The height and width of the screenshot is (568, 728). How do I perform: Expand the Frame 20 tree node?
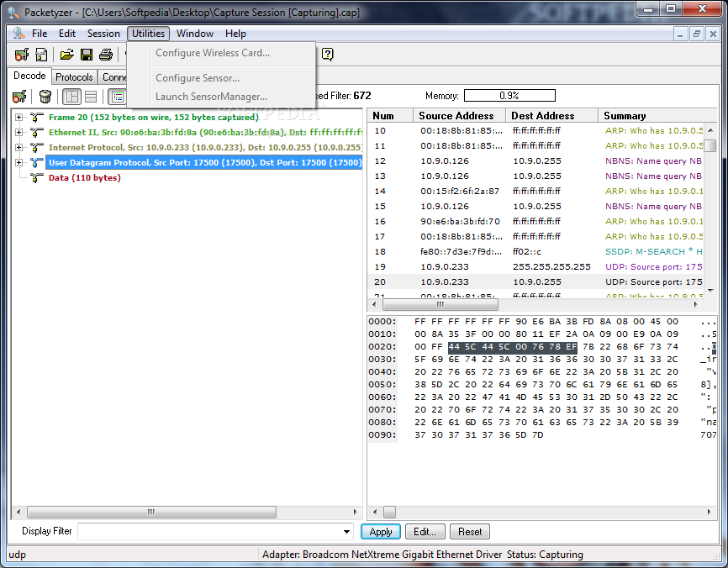(x=18, y=117)
